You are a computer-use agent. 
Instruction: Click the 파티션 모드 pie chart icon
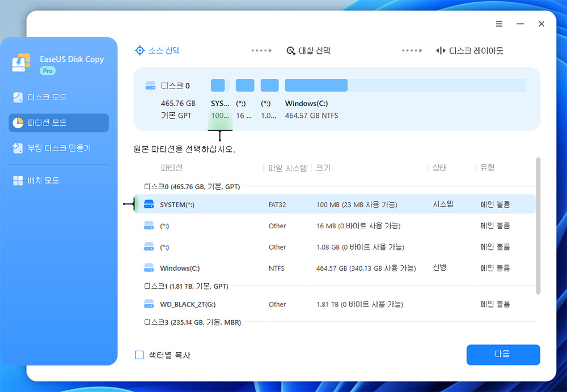click(18, 123)
